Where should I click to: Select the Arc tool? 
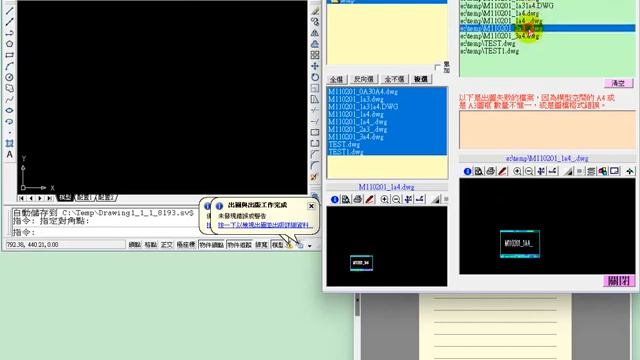(9, 66)
